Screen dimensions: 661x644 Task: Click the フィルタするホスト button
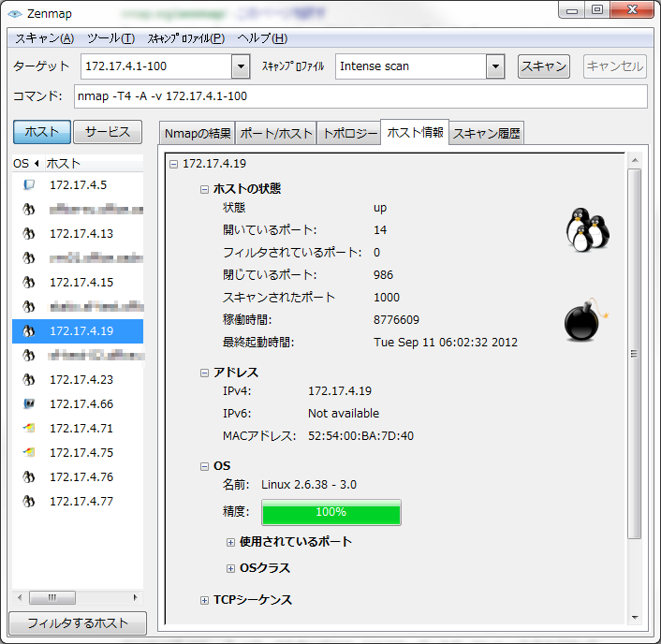78,622
